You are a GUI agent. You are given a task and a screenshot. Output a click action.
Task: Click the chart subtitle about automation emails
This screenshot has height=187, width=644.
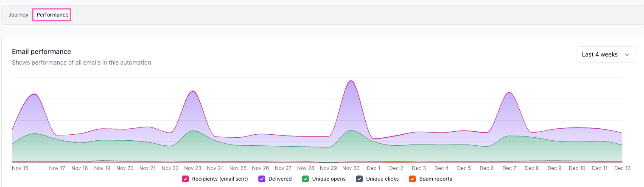coord(81,62)
